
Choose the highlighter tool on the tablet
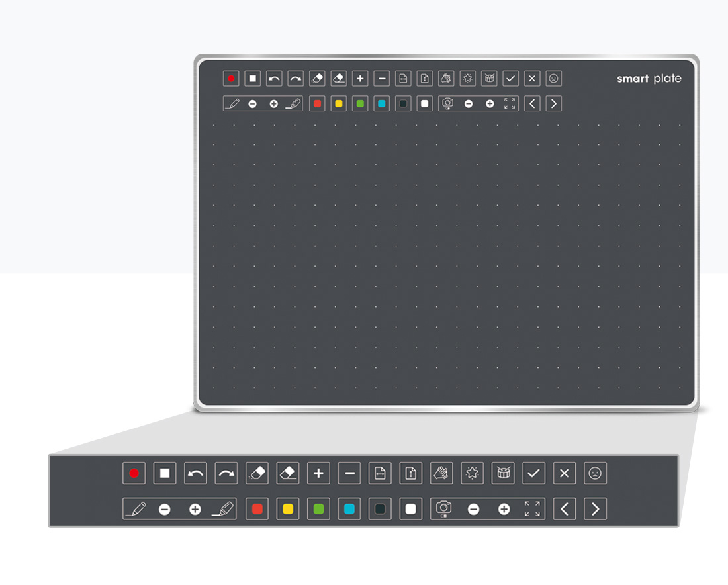293,103
